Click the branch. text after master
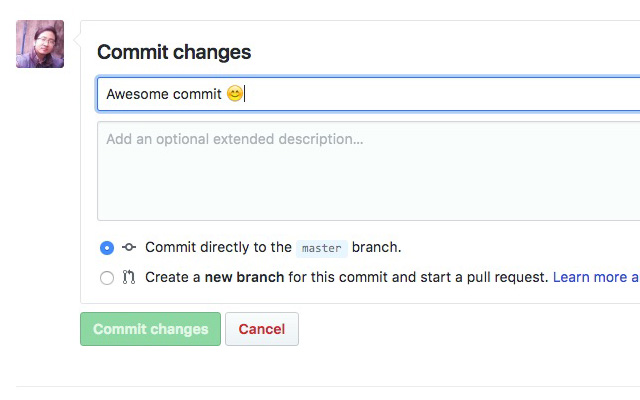640x400 pixels. [376, 247]
